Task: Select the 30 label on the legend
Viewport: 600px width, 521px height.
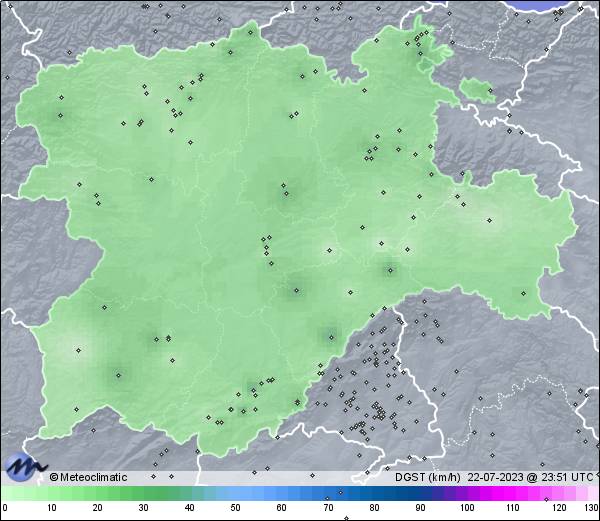Action: [x=143, y=508]
